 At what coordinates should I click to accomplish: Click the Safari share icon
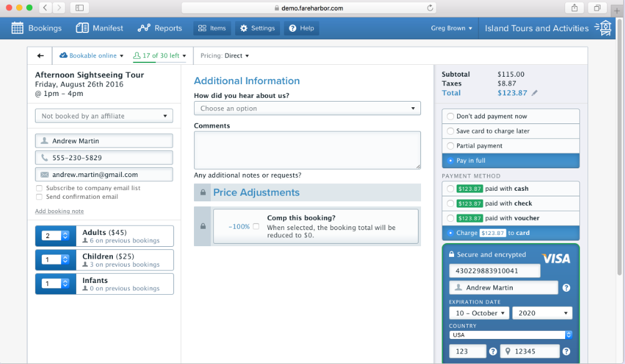(574, 8)
